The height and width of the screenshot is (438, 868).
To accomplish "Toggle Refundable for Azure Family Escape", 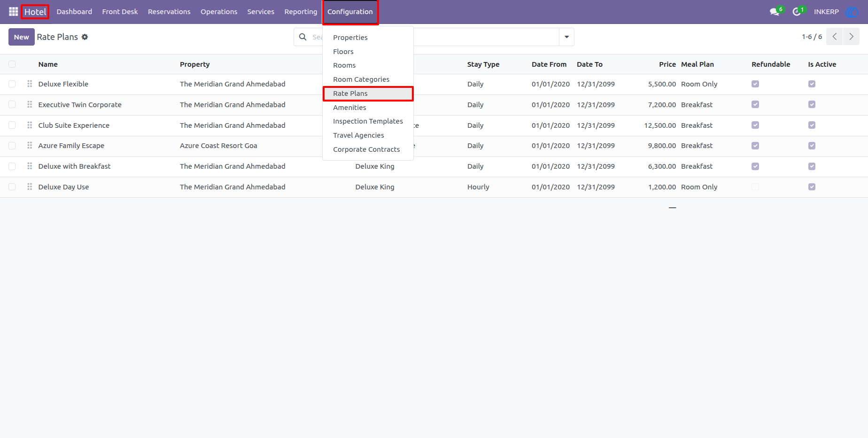I will [755, 146].
